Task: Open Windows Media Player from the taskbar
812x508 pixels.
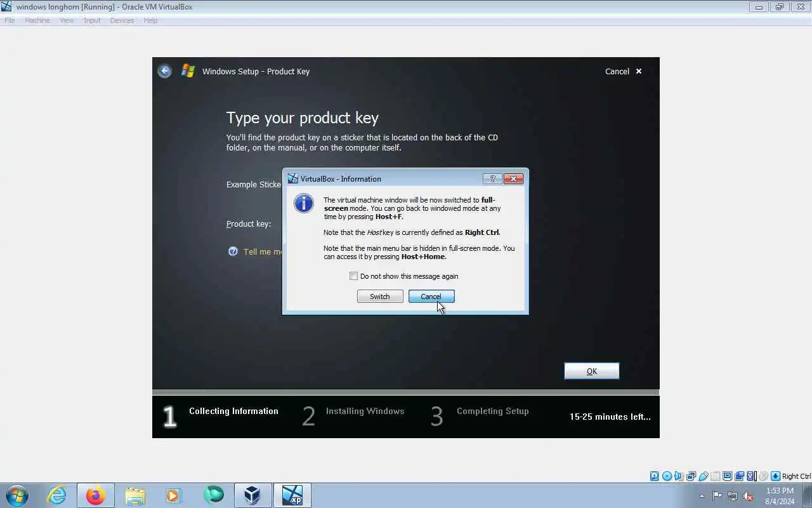Action: click(174, 495)
